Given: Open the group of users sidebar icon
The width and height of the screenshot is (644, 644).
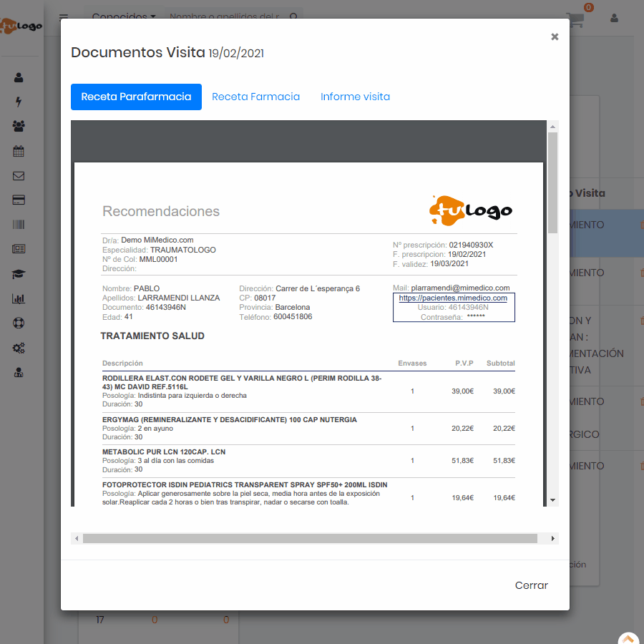Looking at the screenshot, I should coord(19,126).
